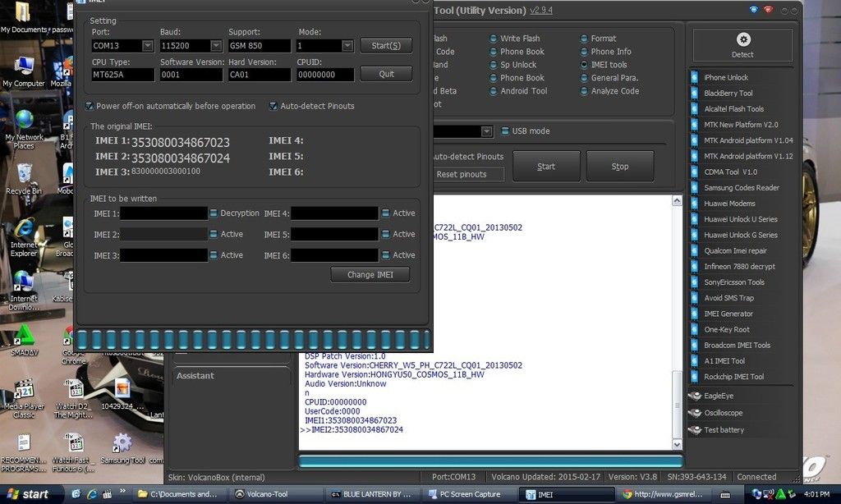The image size is (841, 504).
Task: Click into the IMEI 1 input field
Action: (x=164, y=213)
